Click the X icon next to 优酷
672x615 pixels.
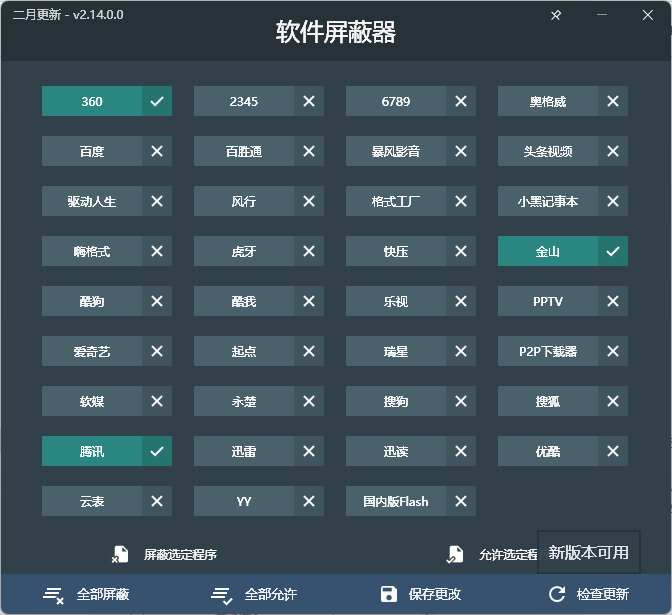613,451
